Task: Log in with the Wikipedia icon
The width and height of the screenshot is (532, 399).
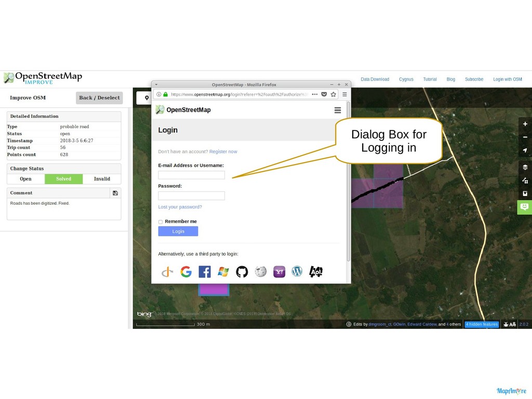Action: [261, 272]
